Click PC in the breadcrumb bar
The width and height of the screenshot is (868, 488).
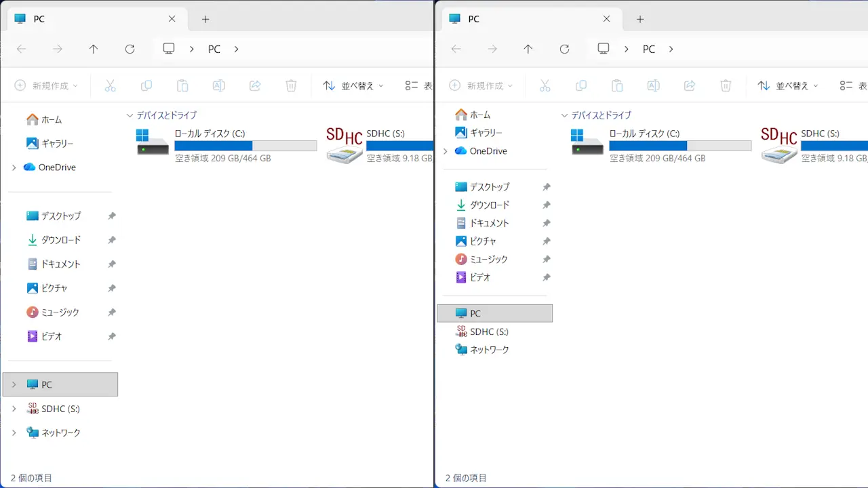(214, 49)
